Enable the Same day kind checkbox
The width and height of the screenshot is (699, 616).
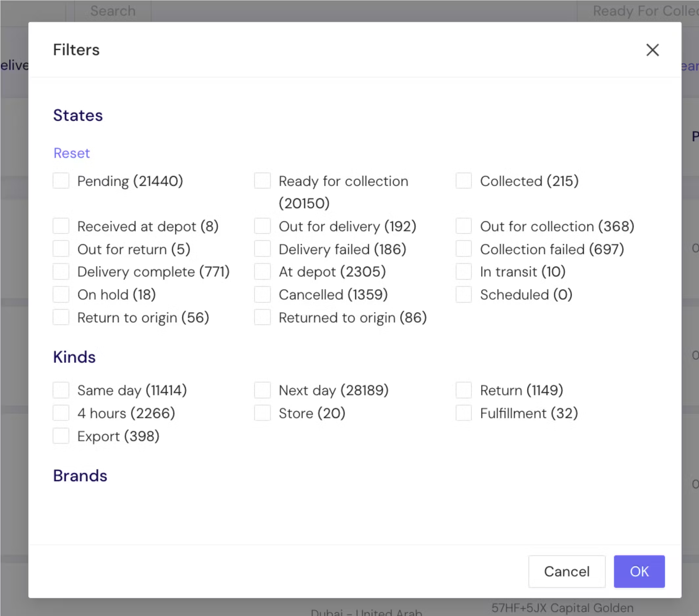click(61, 390)
